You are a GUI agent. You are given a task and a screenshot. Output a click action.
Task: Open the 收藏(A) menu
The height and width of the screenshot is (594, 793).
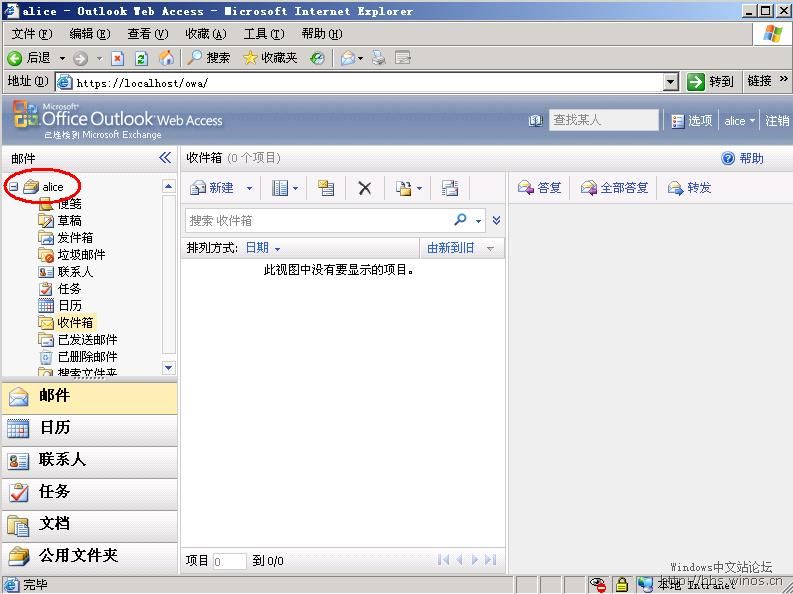205,34
